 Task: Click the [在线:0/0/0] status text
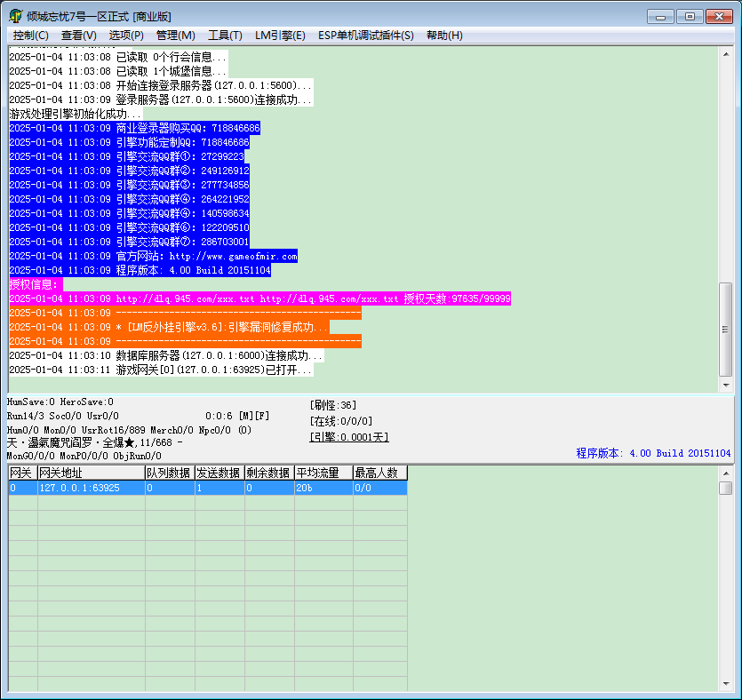click(341, 421)
